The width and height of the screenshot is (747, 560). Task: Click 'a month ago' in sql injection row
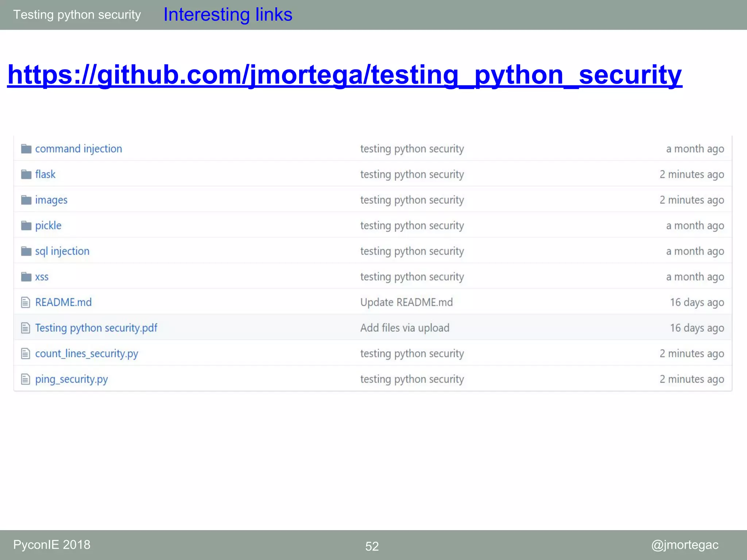[x=695, y=251]
